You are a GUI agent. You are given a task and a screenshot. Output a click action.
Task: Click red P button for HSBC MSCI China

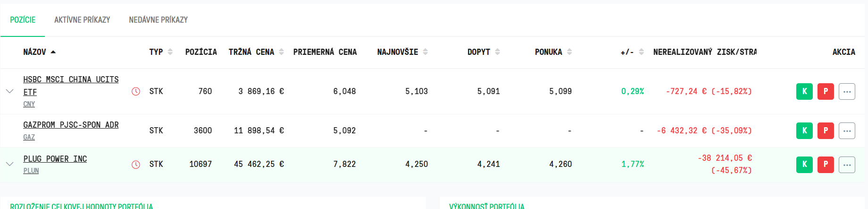826,91
